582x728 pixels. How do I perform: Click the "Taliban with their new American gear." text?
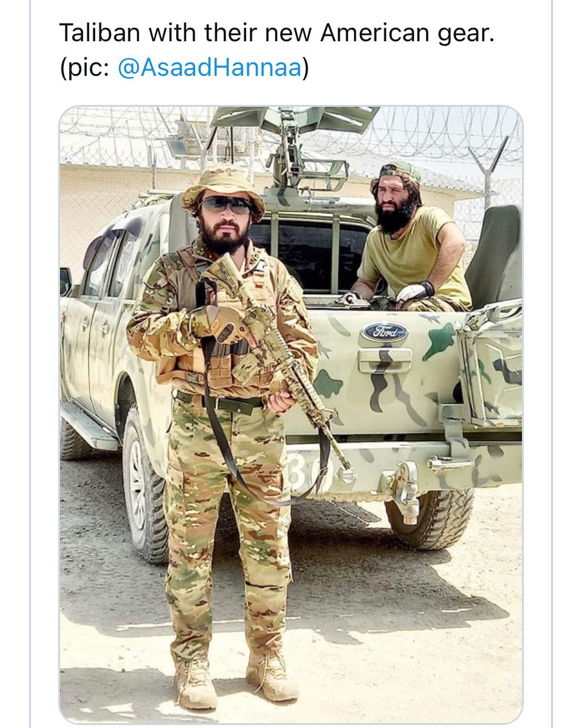tap(276, 34)
